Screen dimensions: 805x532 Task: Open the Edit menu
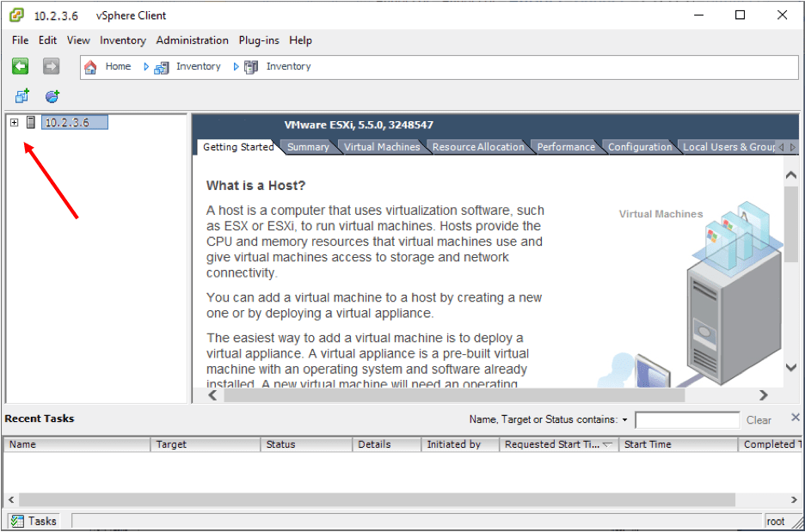[x=48, y=40]
